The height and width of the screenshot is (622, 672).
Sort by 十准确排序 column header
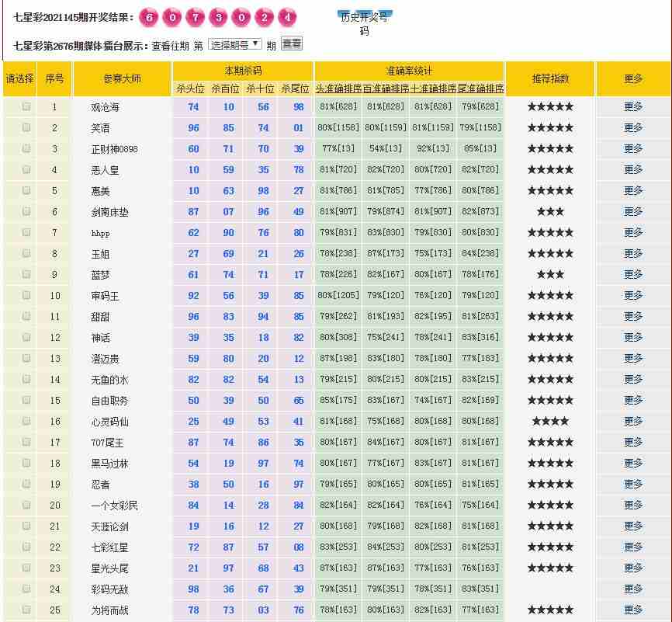[x=433, y=89]
